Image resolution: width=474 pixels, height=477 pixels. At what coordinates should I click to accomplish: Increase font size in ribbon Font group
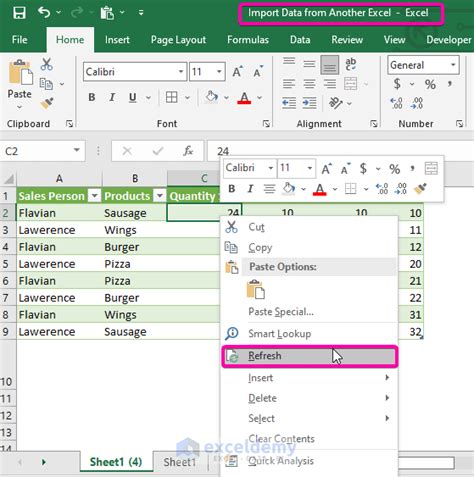tap(237, 72)
